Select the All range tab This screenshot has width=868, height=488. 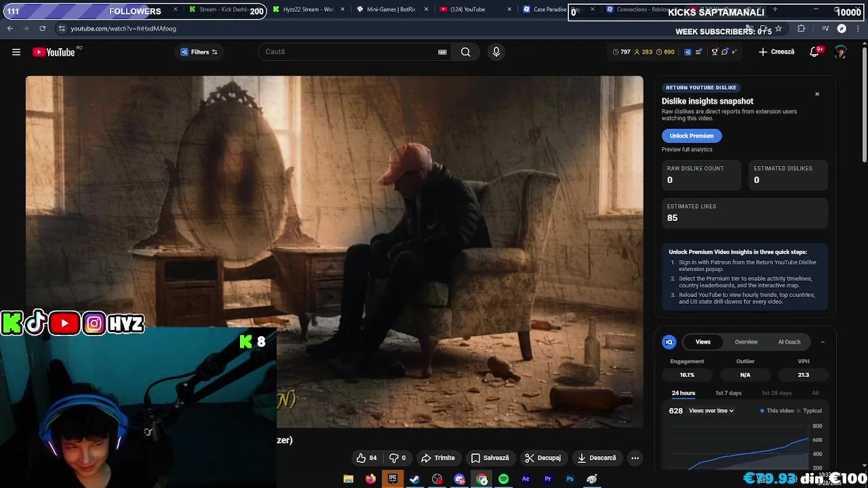(815, 393)
